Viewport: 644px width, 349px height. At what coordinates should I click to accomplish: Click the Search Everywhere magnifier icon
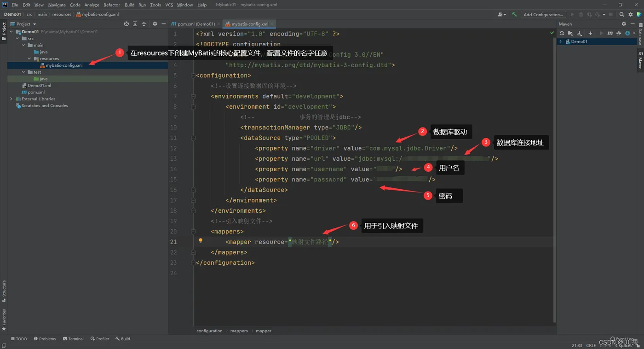[622, 14]
